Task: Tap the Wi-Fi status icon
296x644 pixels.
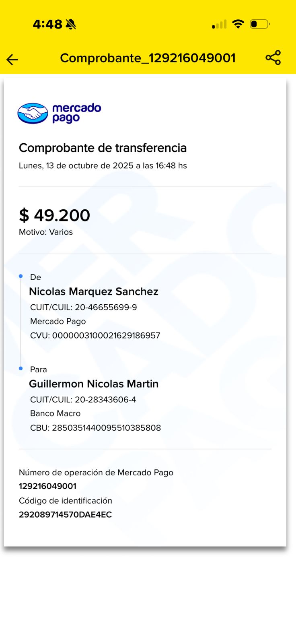Action: [x=238, y=24]
